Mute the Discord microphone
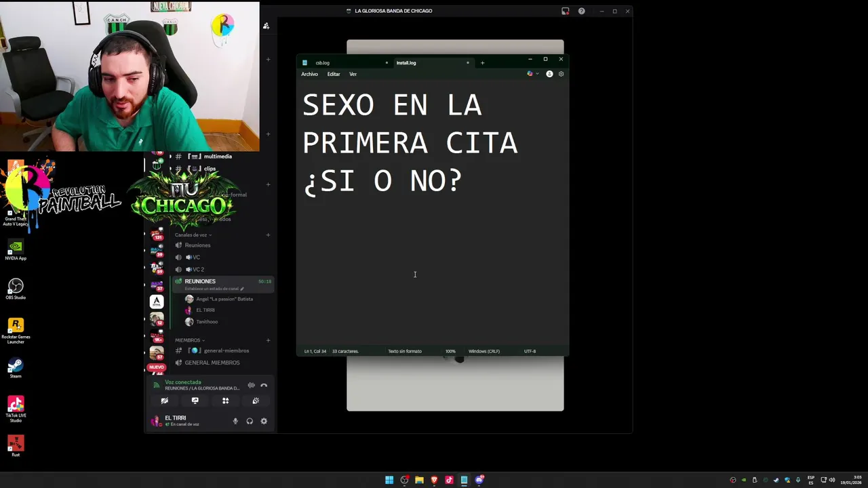This screenshot has height=488, width=868. click(235, 421)
